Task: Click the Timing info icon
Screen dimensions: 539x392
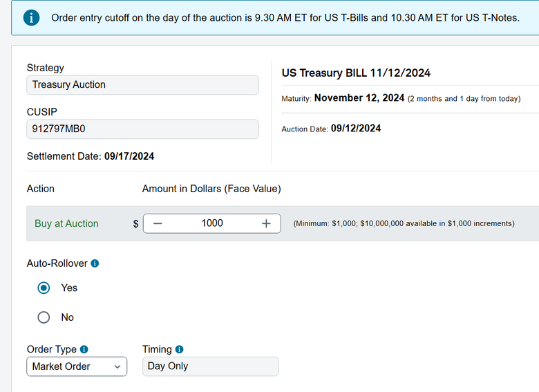Action: 179,350
